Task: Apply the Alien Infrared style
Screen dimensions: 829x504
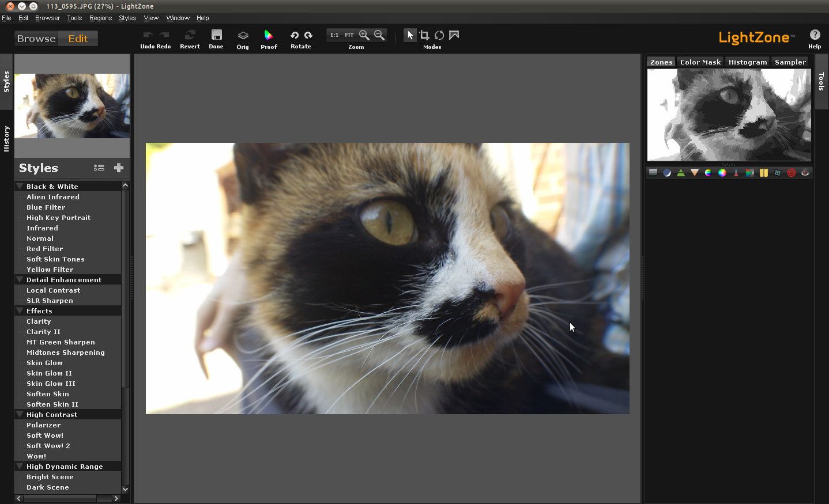Action: point(53,197)
